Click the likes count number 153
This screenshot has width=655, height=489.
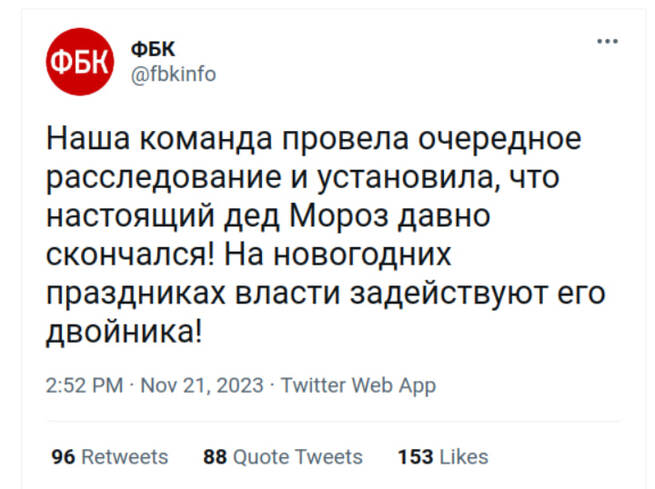pos(415,457)
